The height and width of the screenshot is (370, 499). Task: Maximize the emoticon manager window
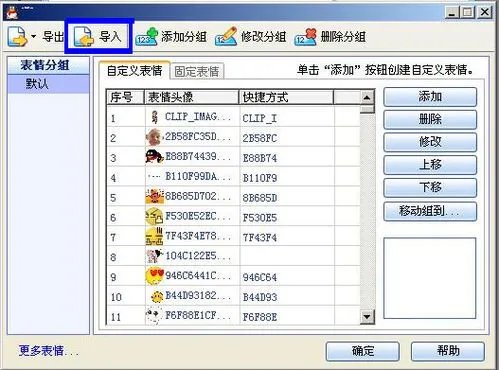[467, 12]
